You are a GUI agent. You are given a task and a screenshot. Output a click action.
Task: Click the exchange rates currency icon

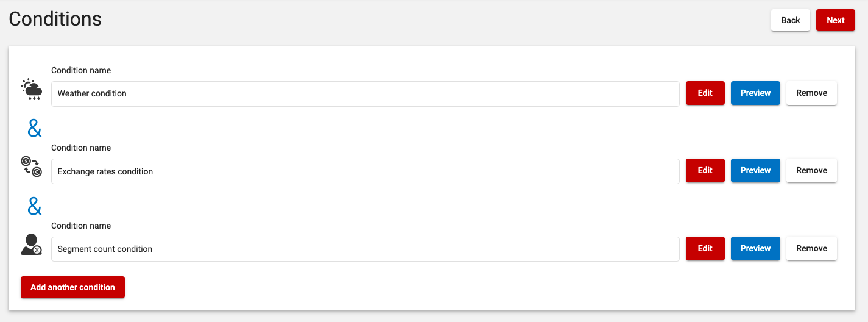pyautogui.click(x=31, y=166)
